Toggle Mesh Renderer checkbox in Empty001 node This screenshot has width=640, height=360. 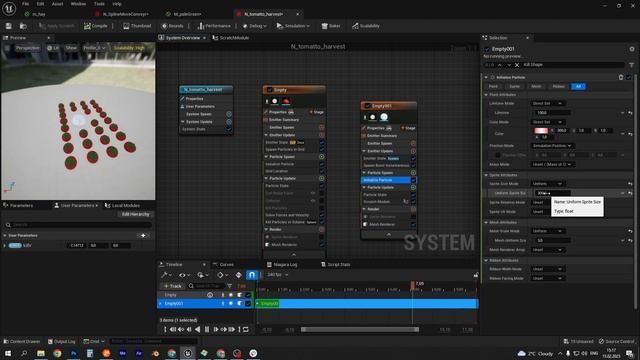(413, 224)
